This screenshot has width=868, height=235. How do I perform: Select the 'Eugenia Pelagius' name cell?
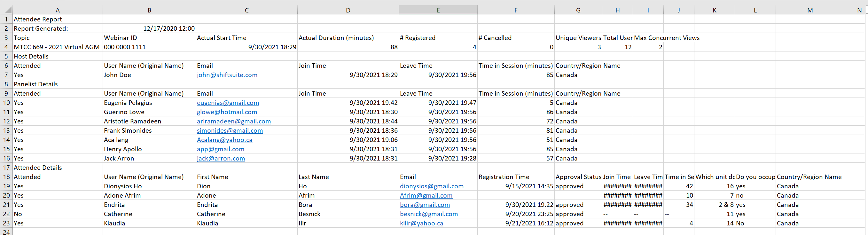[149, 103]
